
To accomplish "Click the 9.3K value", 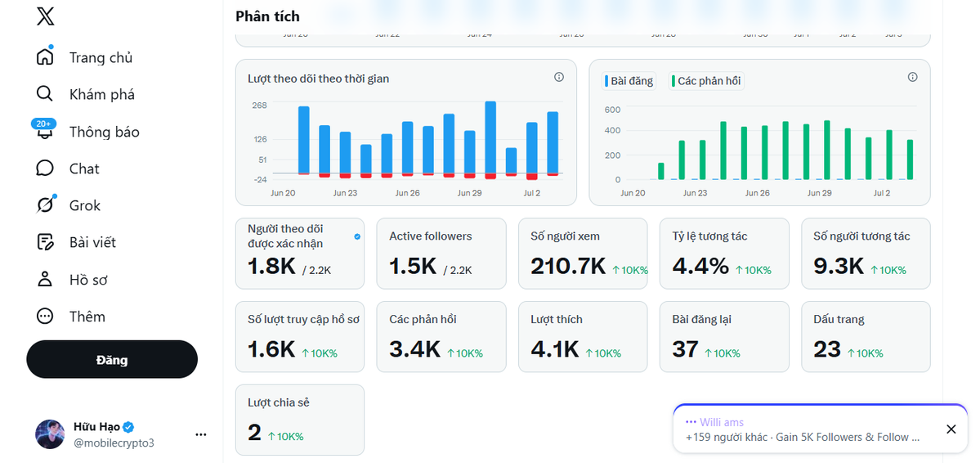I will [839, 267].
